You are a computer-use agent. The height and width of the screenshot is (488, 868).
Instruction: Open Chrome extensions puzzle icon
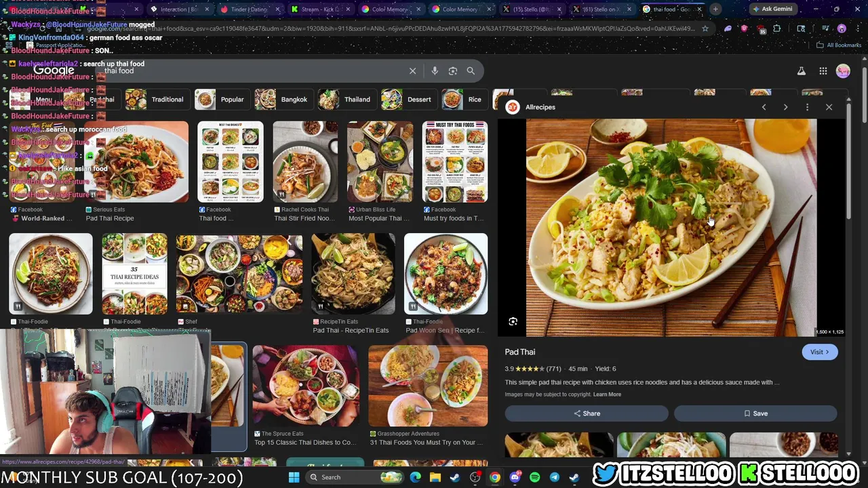pyautogui.click(x=777, y=28)
